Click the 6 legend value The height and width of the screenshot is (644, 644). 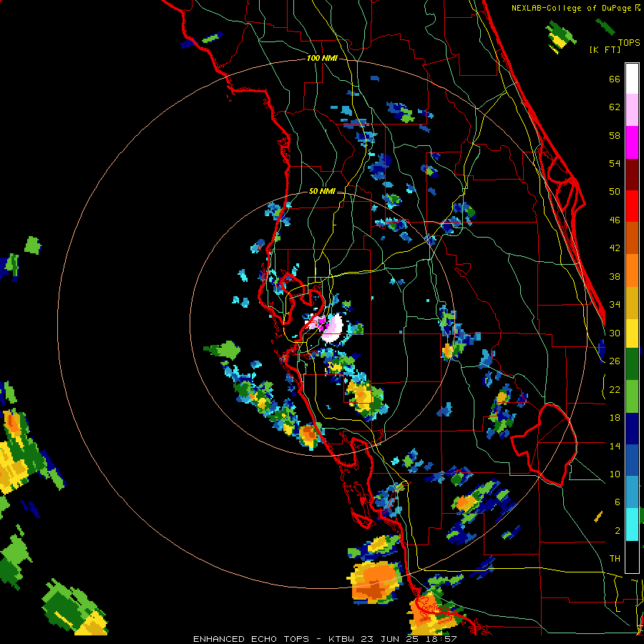[x=617, y=502]
